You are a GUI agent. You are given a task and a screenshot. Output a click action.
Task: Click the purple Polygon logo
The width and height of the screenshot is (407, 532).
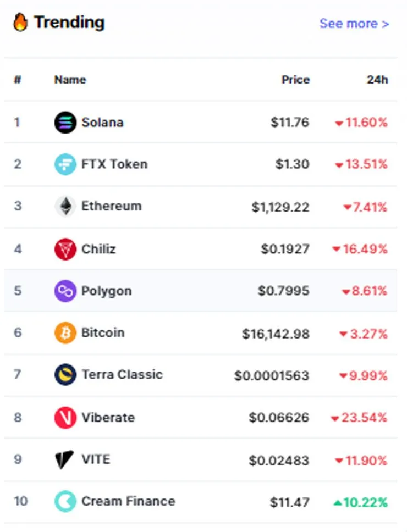65,291
